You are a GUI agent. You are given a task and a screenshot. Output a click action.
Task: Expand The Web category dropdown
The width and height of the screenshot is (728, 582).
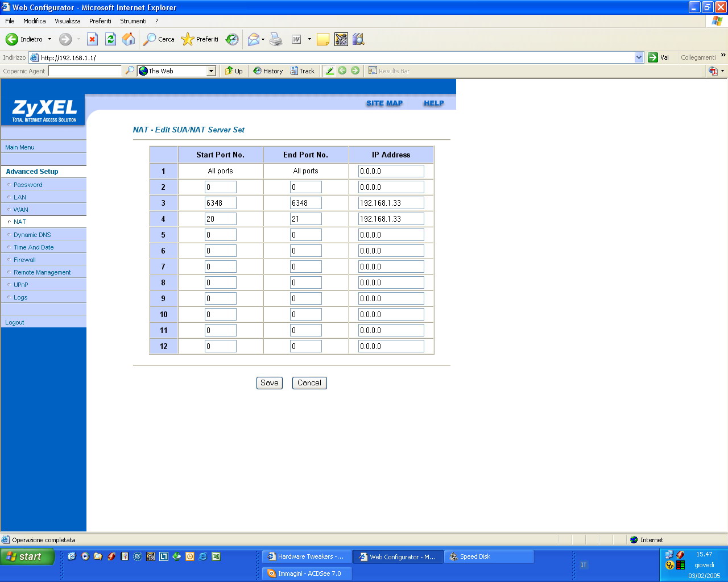pos(212,71)
